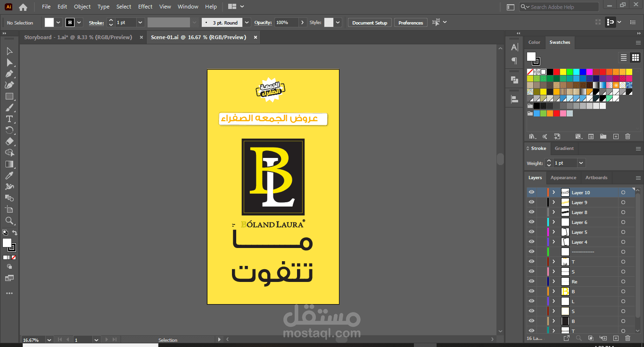
Task: Select the Artboard tool
Action: tap(9, 209)
